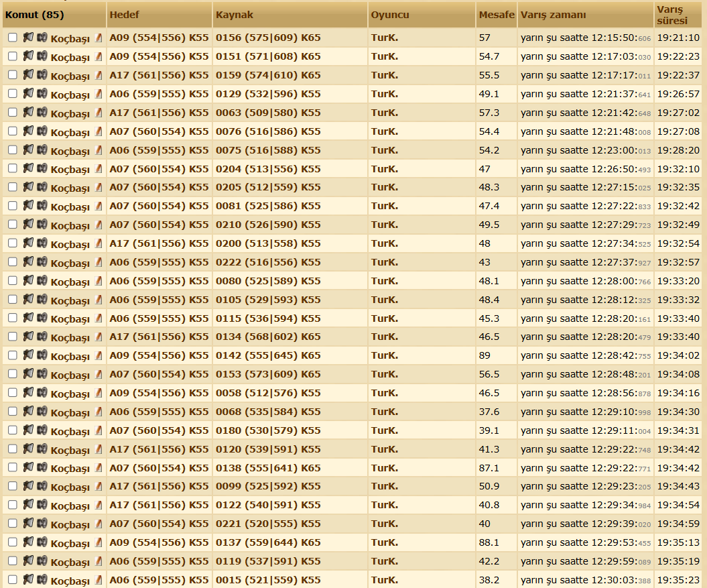Click the ram icon on the 0205 (512|559) row
This screenshot has height=588, width=707.
(x=42, y=187)
